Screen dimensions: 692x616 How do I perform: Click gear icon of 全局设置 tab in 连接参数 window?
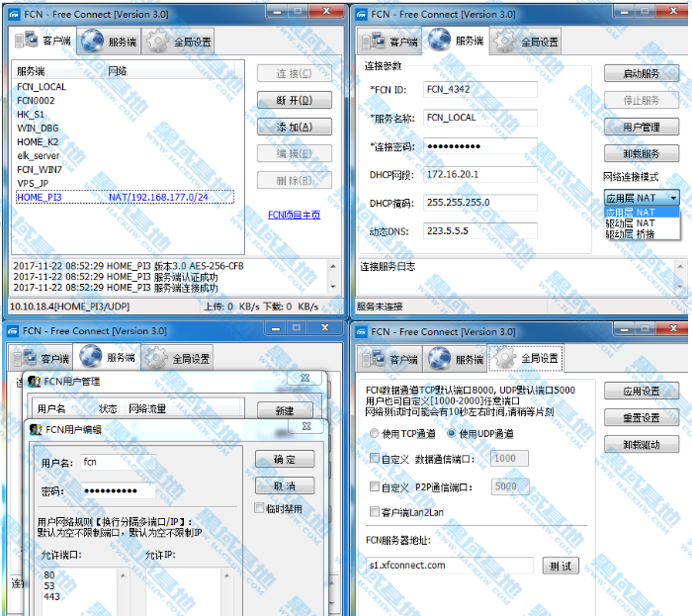point(505,42)
